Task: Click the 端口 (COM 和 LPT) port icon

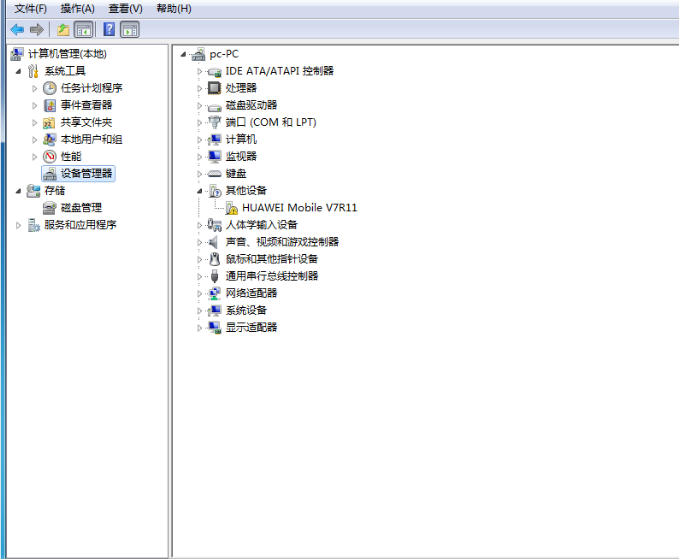Action: 214,122
